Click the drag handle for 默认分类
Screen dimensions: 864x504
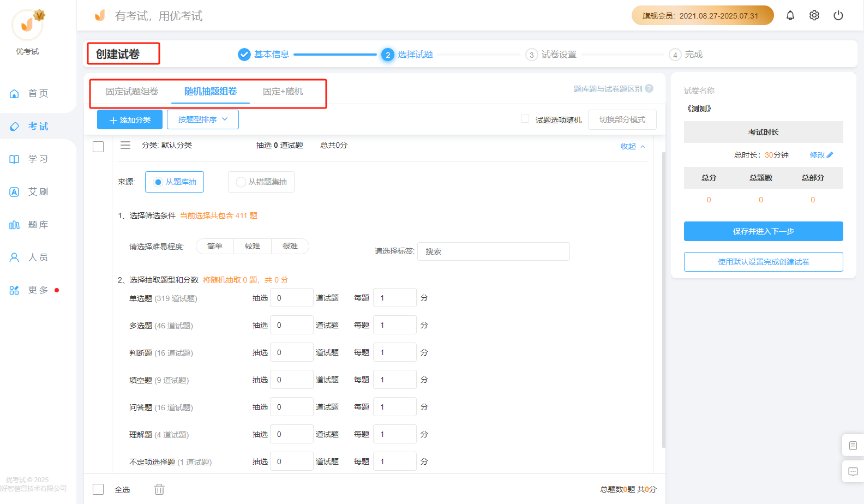[125, 145]
